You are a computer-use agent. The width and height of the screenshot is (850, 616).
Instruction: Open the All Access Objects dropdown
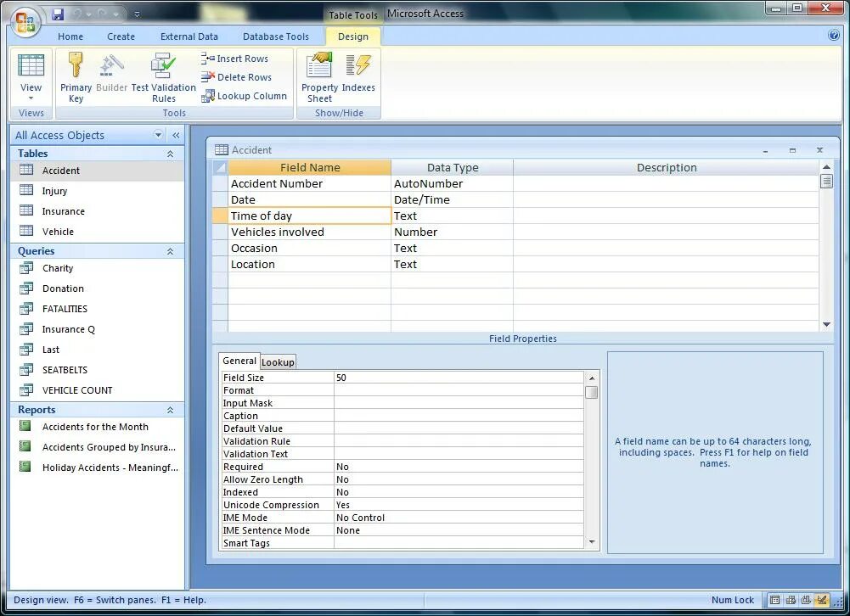click(158, 134)
